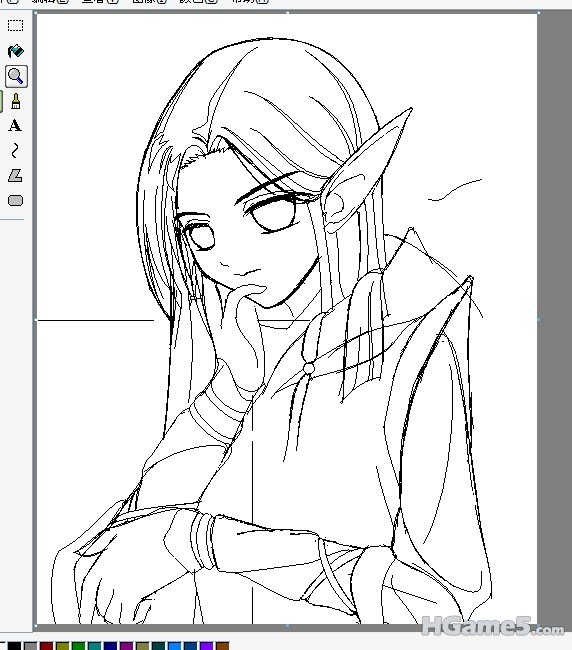
Task: Pick the navy blue color swatch
Action: point(111,646)
